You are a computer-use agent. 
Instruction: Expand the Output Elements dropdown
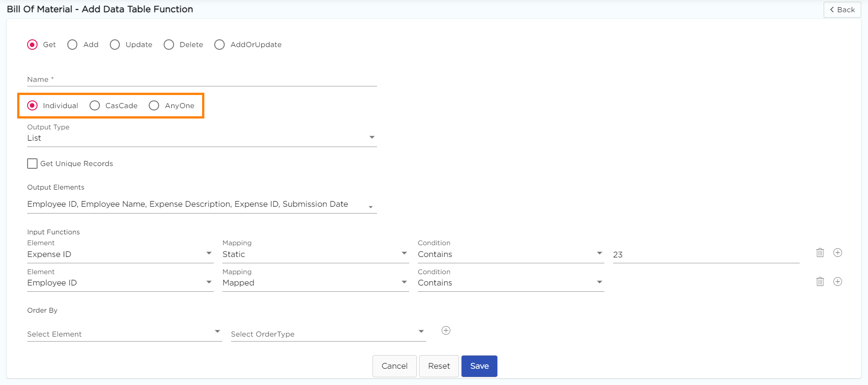point(202,204)
